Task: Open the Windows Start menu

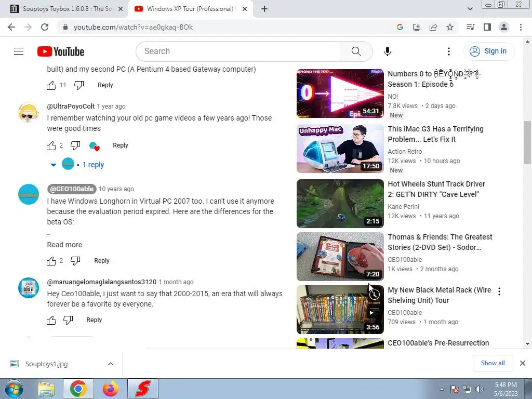Action: click(14, 389)
